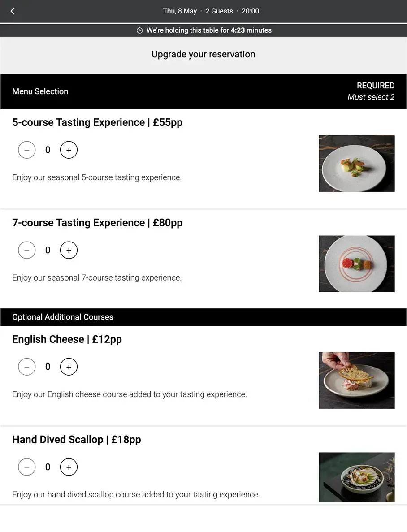Click the Hand Dived Scallop title
407x532 pixels.
pos(77,440)
